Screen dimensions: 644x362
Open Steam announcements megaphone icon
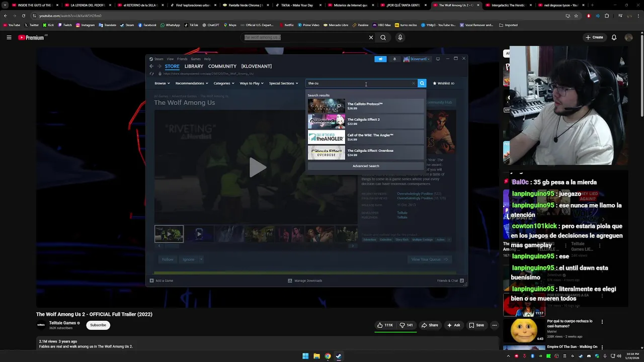(380, 59)
